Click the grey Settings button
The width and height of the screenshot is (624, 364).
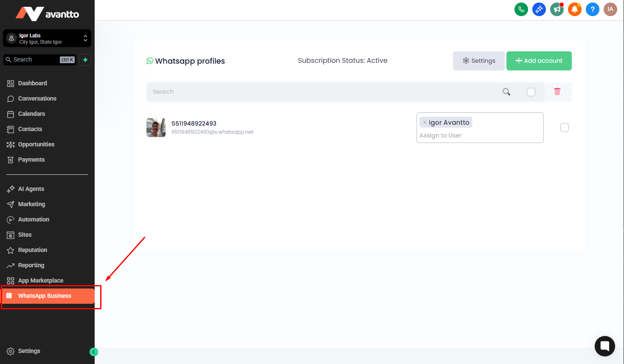pyautogui.click(x=479, y=61)
